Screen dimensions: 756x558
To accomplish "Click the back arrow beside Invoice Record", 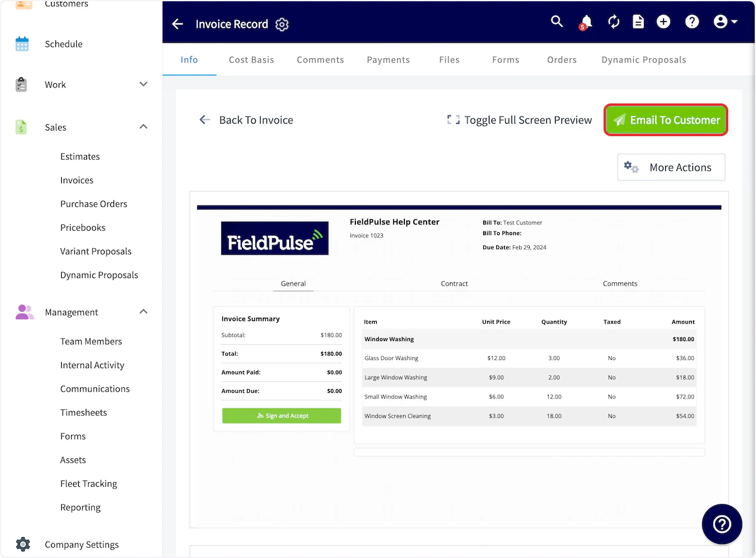I will coord(178,24).
